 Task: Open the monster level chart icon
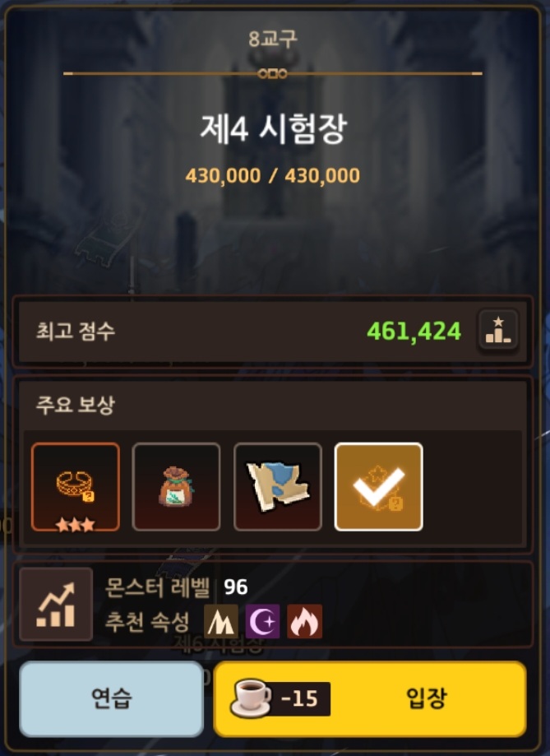[56, 604]
